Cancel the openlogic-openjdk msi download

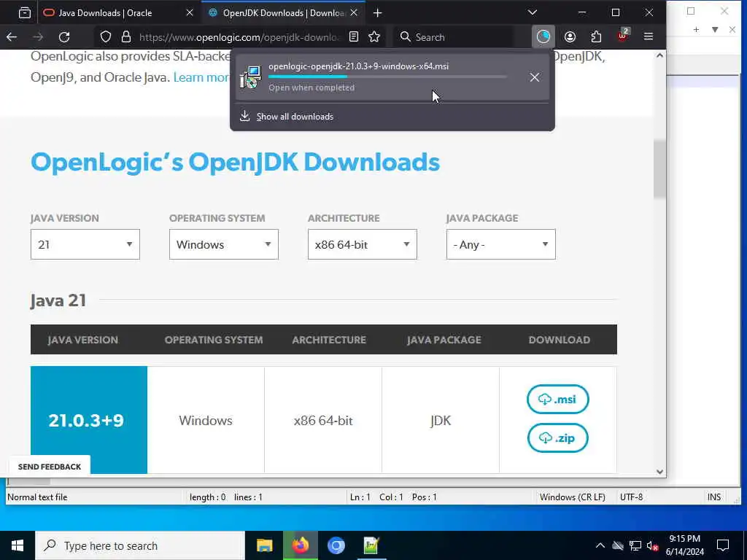tap(535, 77)
